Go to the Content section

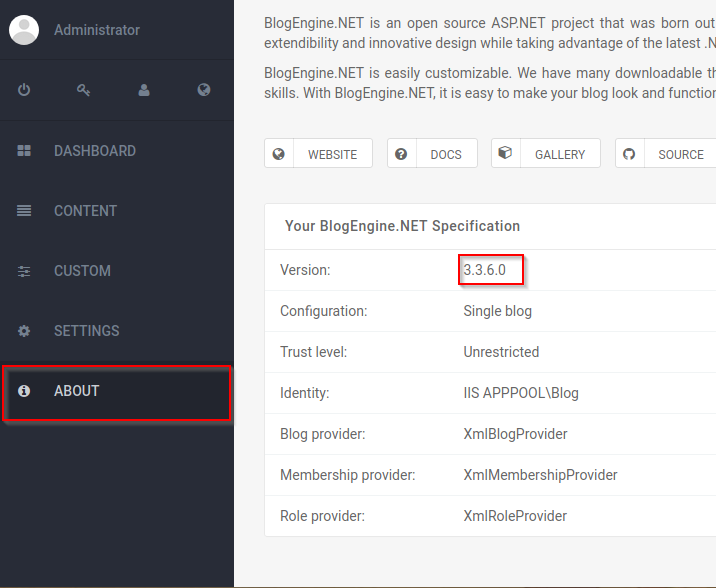coord(85,211)
